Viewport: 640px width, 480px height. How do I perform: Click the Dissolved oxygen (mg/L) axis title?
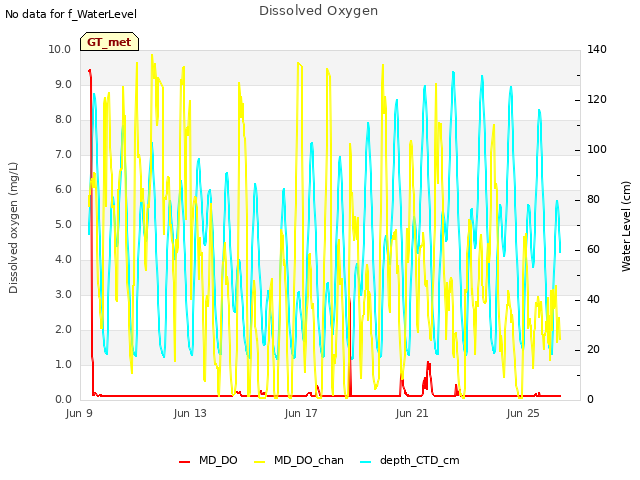tap(13, 228)
